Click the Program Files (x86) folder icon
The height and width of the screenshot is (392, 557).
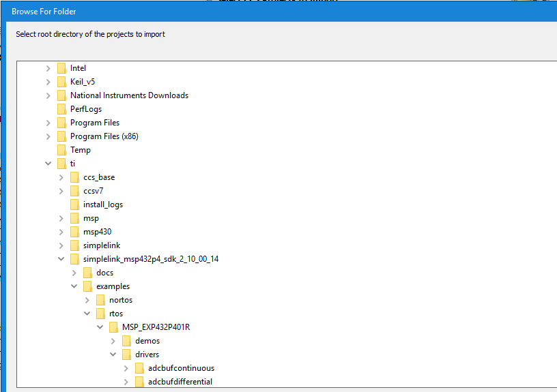(x=61, y=136)
